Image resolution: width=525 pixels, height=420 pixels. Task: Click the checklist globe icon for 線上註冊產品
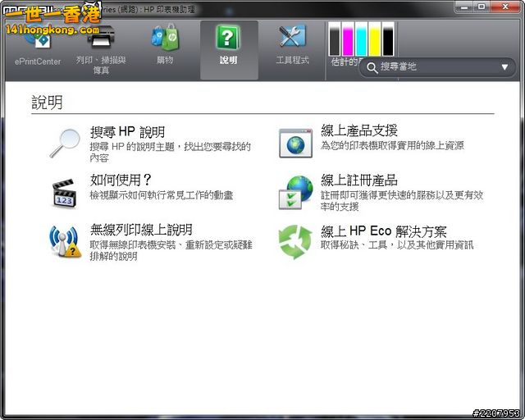tap(295, 192)
